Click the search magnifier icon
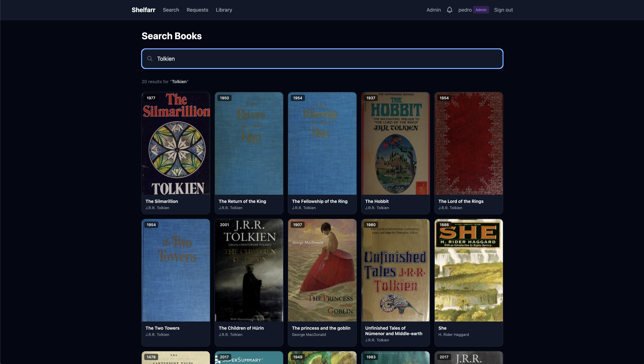The image size is (644, 364). 150,59
